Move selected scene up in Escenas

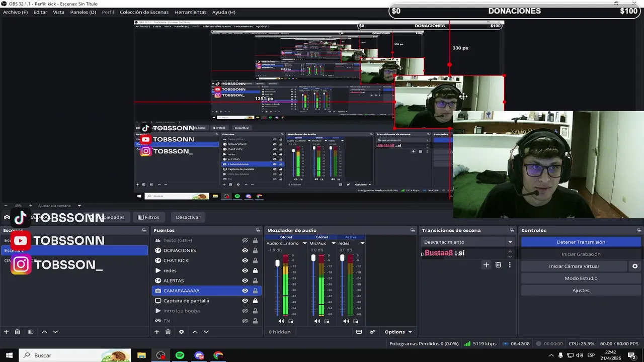(44, 332)
